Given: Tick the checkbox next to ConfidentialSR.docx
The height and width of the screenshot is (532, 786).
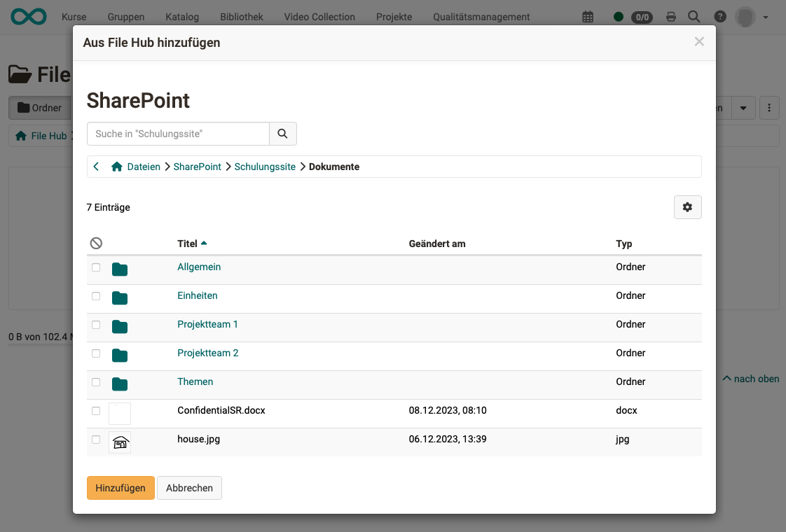Looking at the screenshot, I should click(x=96, y=411).
